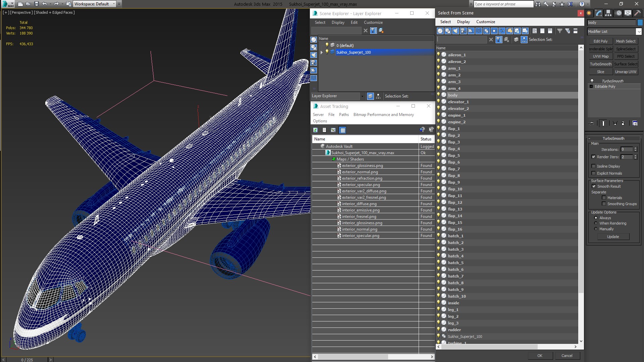Open Paths menu in Asset Tracking
The height and width of the screenshot is (362, 644).
point(344,115)
